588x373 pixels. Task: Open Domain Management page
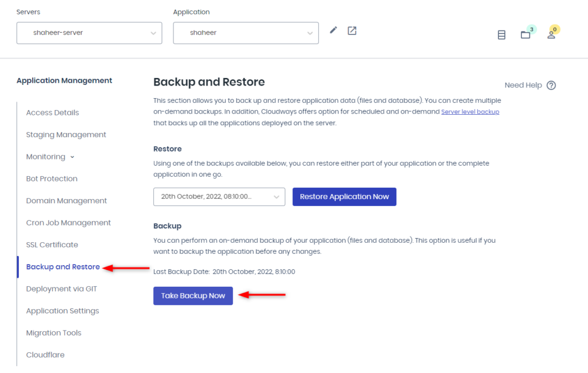67,201
